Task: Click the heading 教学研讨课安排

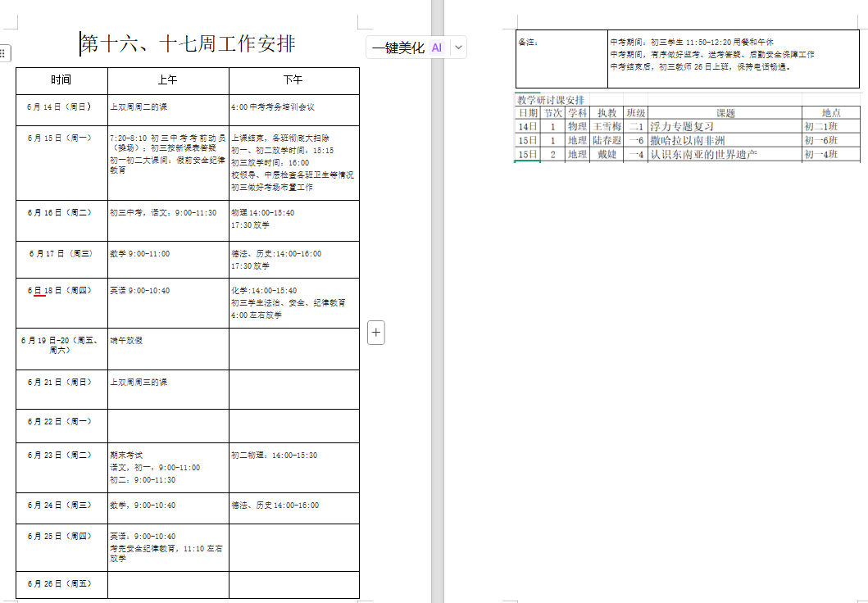Action: point(551,100)
